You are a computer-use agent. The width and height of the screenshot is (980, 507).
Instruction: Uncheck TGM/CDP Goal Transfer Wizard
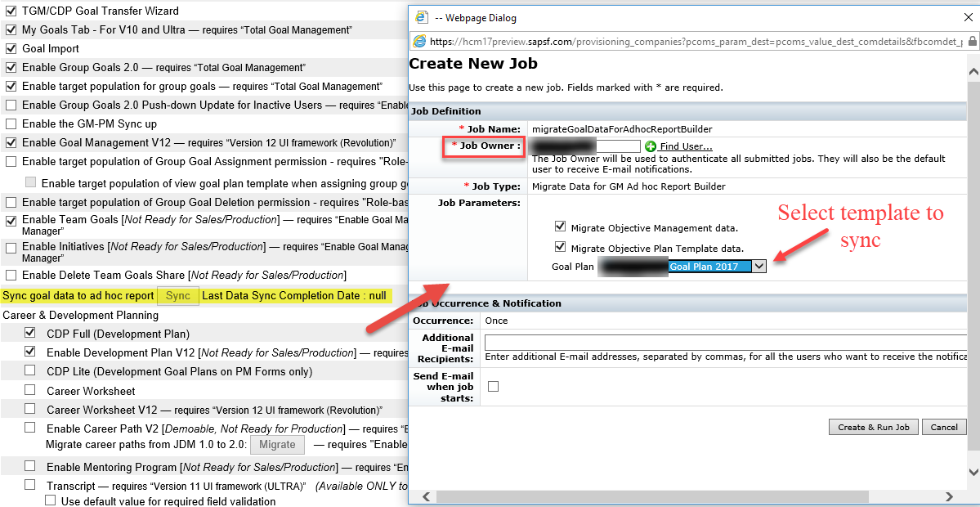[11, 11]
